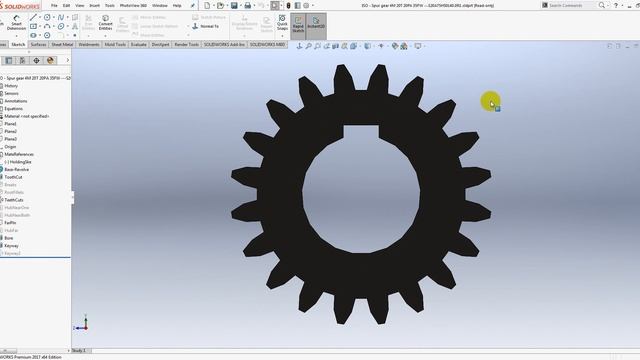This screenshot has height=360, width=640.
Task: Open the File menu
Action: (x=54, y=6)
